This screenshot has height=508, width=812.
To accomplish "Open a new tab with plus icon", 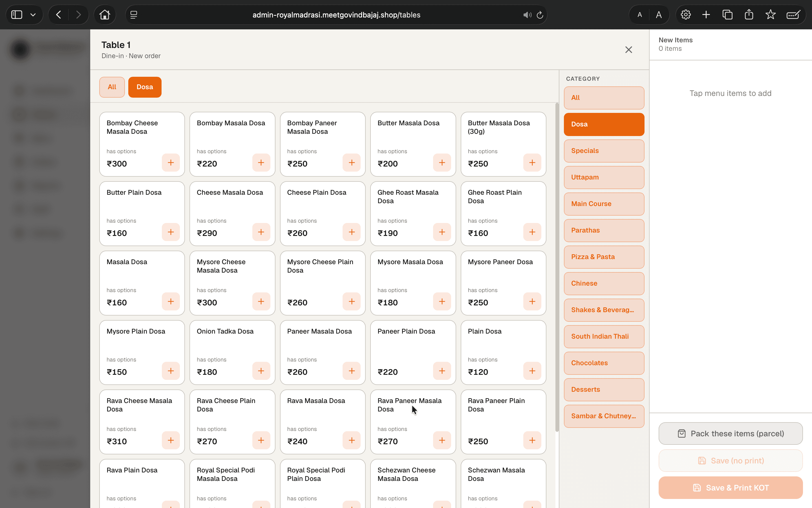I will (706, 15).
